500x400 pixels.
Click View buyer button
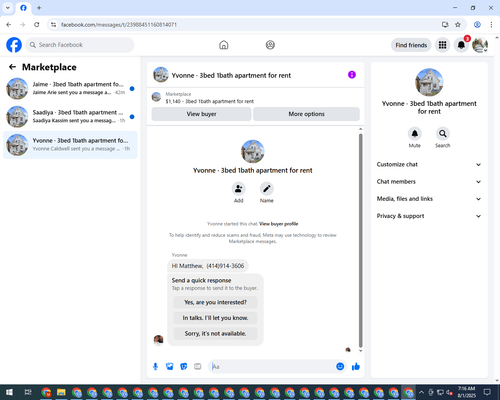pos(201,114)
